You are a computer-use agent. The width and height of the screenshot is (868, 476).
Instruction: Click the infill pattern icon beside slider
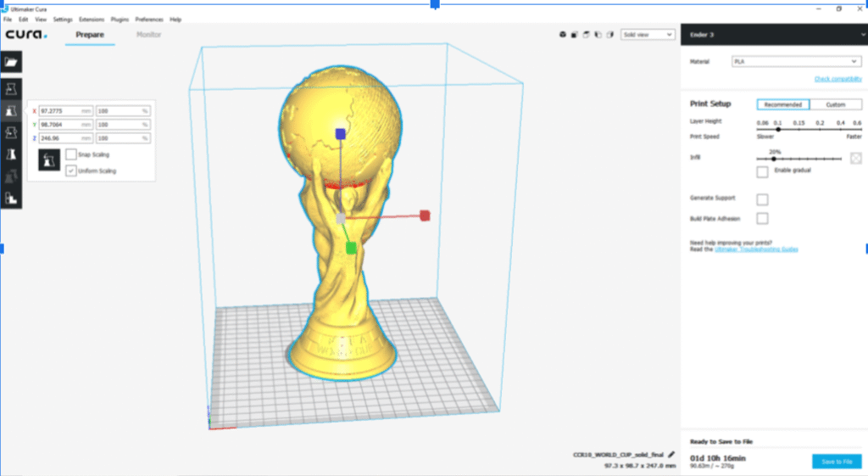(856, 159)
